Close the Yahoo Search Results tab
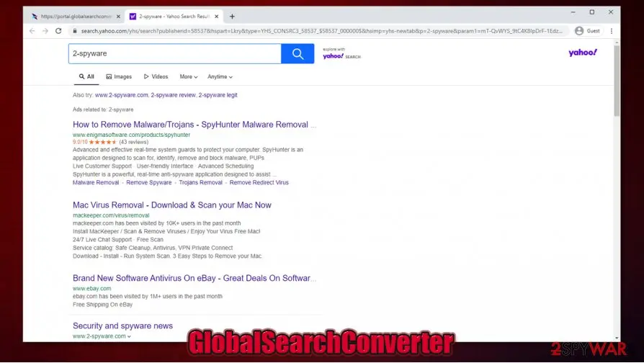The image size is (644, 363). (x=216, y=17)
